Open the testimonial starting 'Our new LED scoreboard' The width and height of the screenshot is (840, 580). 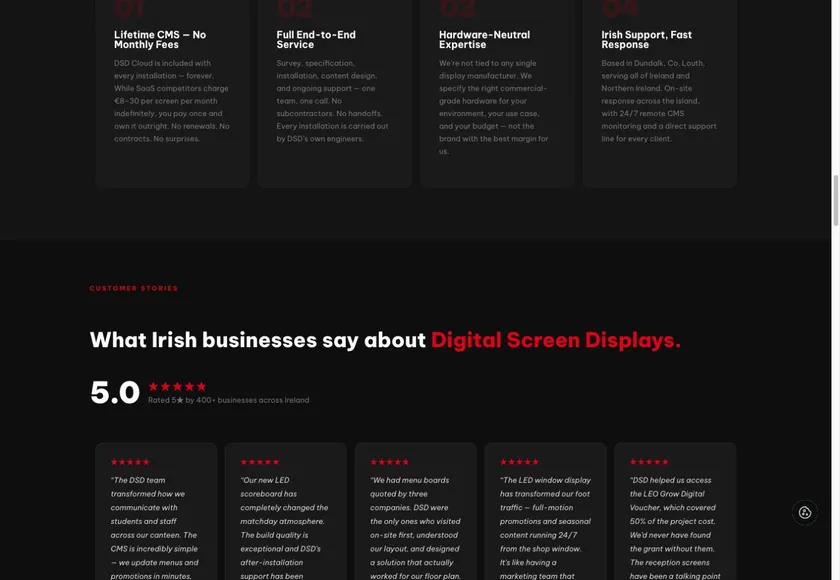[286, 511]
